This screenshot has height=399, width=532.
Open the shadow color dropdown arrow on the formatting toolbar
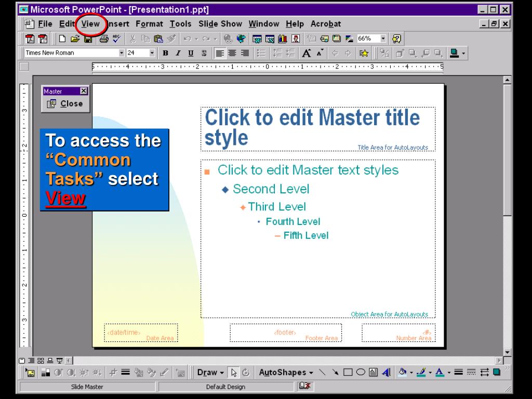(463, 53)
